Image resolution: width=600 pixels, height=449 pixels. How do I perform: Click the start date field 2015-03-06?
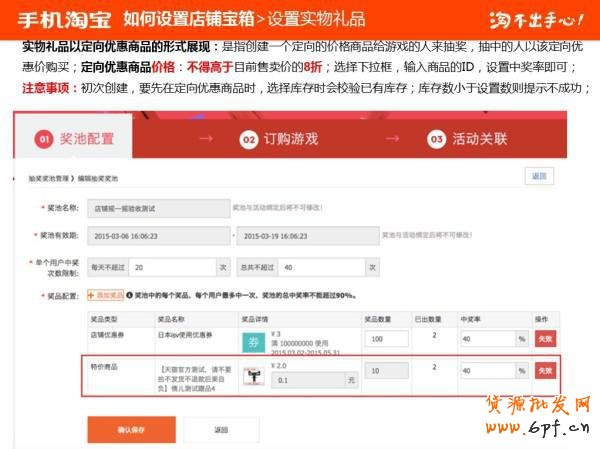159,236
